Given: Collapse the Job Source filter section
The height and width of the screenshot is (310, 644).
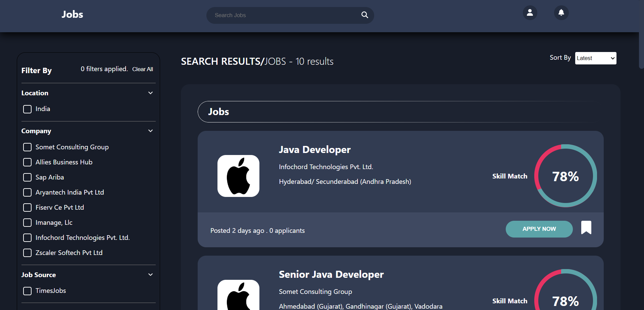Looking at the screenshot, I should (150, 275).
